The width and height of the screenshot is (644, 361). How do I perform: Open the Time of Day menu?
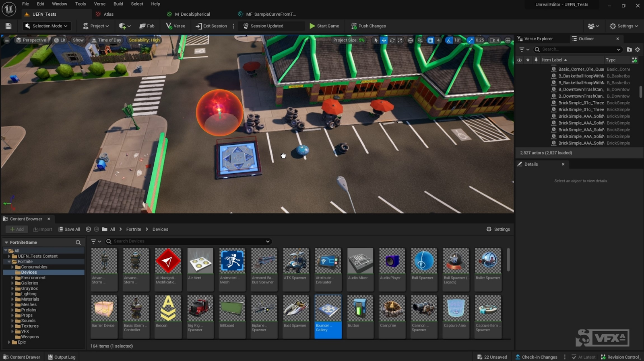tap(106, 40)
